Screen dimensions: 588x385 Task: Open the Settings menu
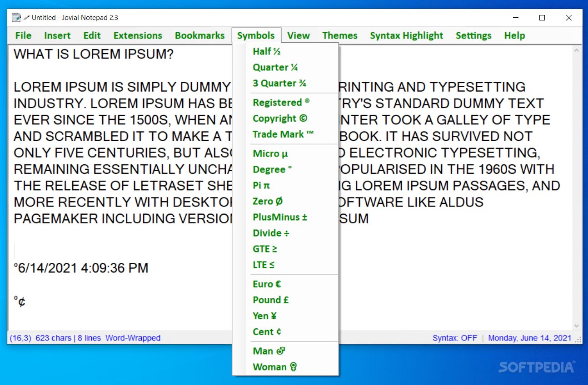(x=473, y=35)
